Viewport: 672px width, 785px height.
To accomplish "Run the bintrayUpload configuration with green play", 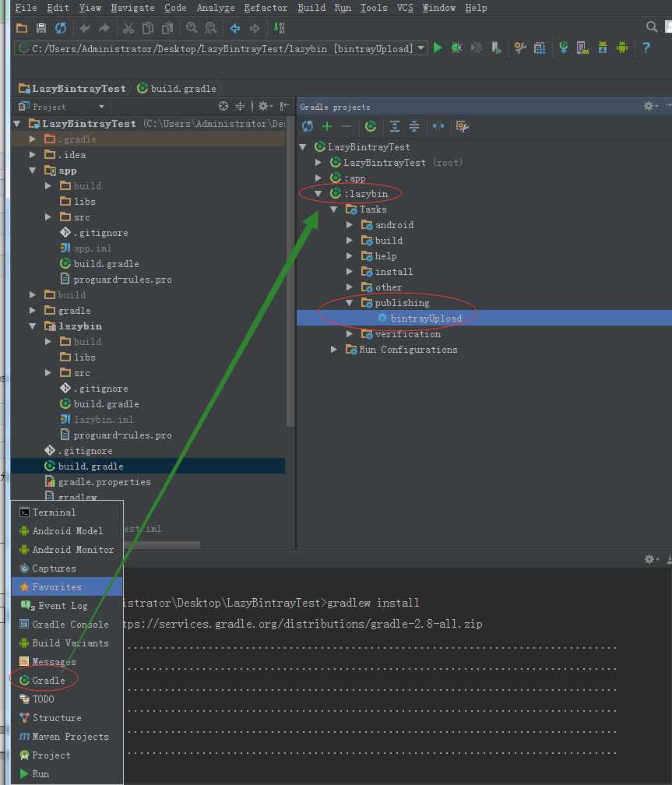I will [438, 48].
